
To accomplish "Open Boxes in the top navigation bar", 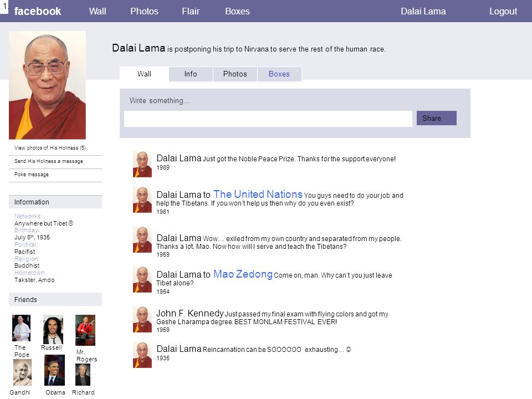I will click(237, 11).
